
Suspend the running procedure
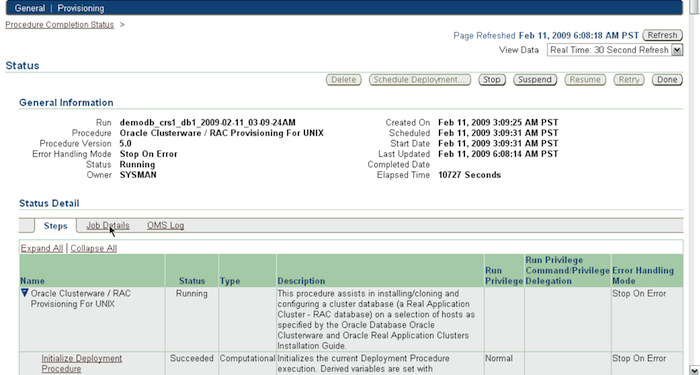tap(535, 79)
